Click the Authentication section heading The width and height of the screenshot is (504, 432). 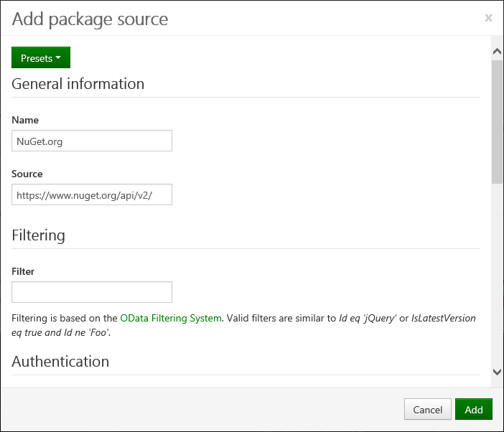[60, 362]
